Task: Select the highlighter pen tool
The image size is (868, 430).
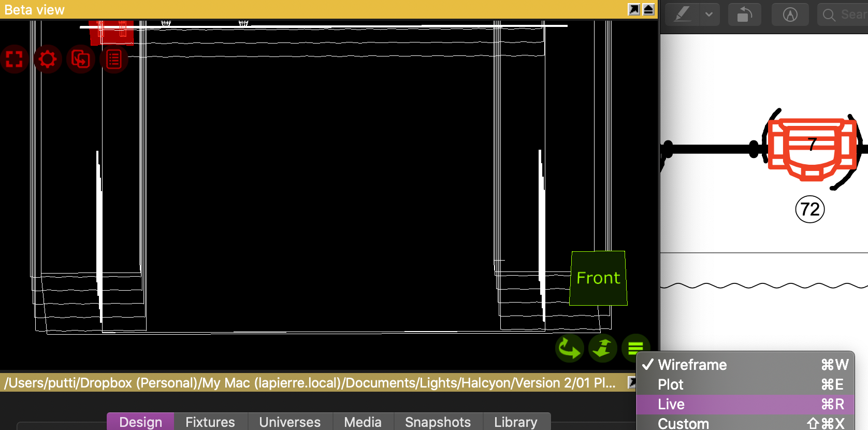Action: tap(683, 15)
